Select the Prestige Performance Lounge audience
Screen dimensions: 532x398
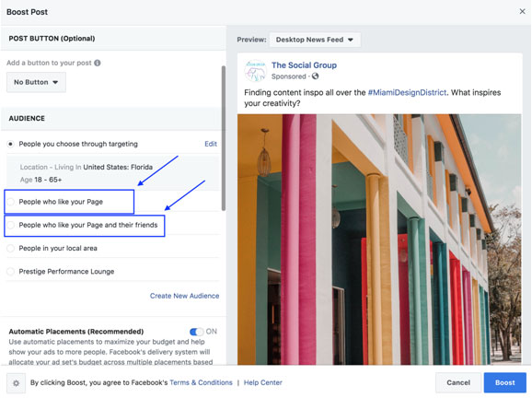10,272
